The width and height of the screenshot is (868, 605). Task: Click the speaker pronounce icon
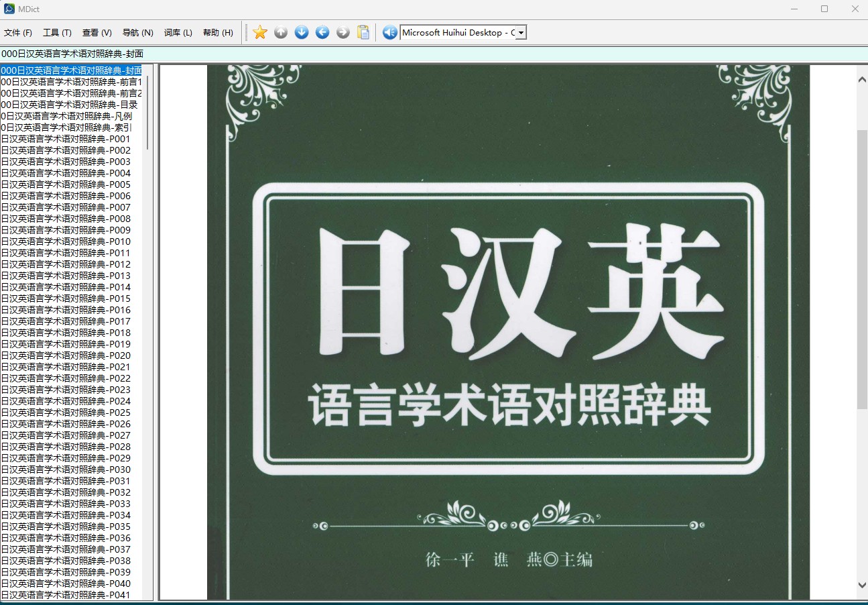[390, 32]
